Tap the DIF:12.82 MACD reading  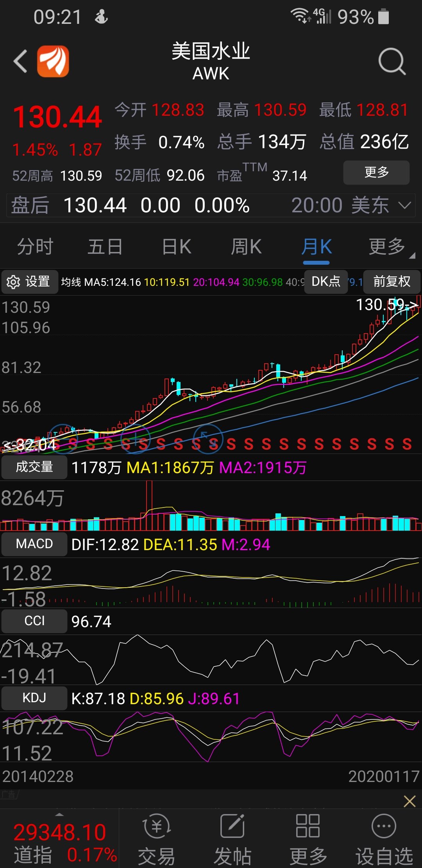pos(105,544)
